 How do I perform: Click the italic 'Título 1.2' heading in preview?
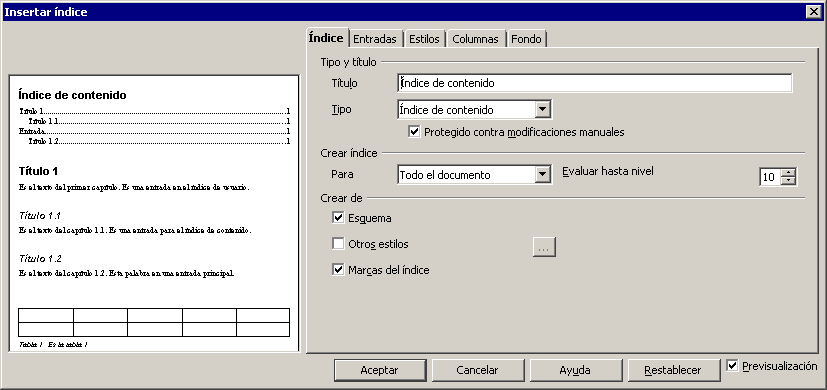coord(40,259)
